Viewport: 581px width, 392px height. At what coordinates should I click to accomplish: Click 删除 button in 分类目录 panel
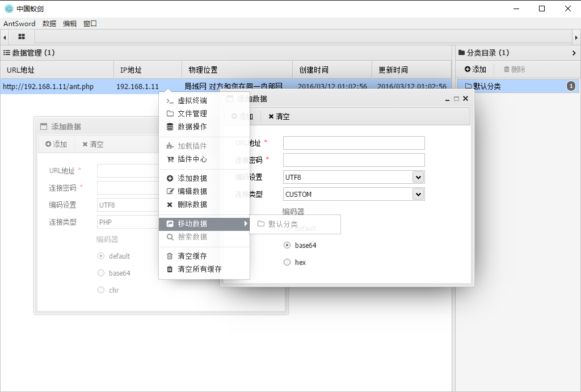(x=514, y=69)
